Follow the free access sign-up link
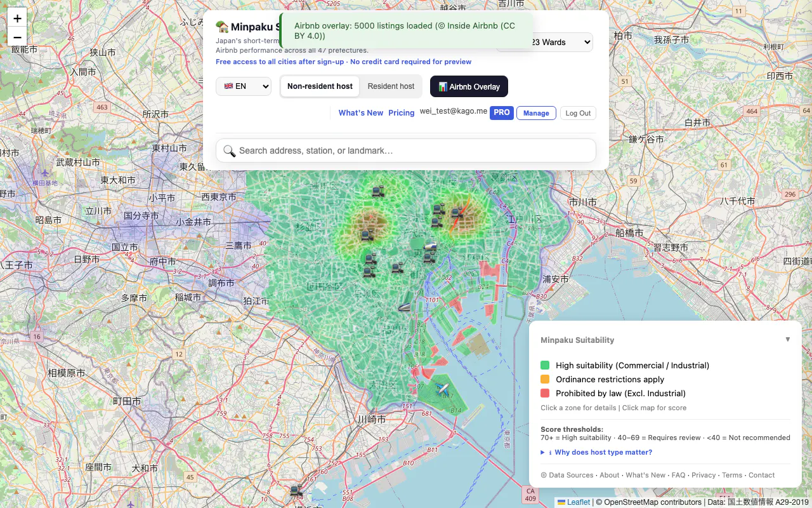This screenshot has height=508, width=812. click(x=343, y=62)
